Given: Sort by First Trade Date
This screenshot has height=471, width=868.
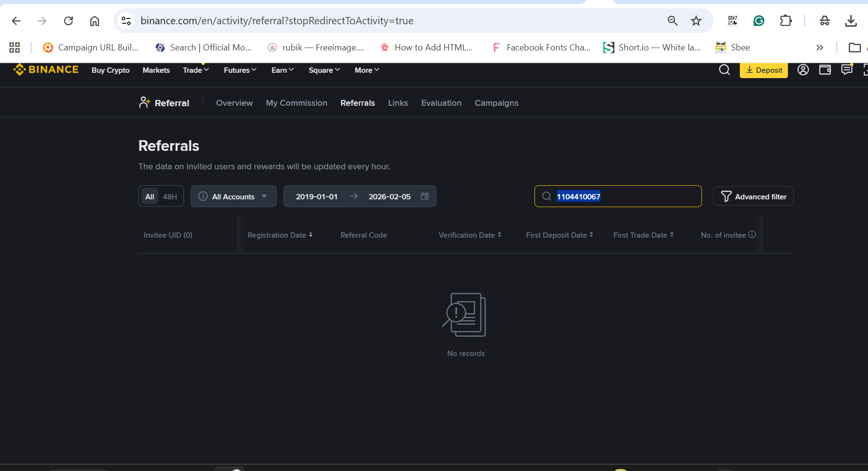Looking at the screenshot, I should coord(644,235).
